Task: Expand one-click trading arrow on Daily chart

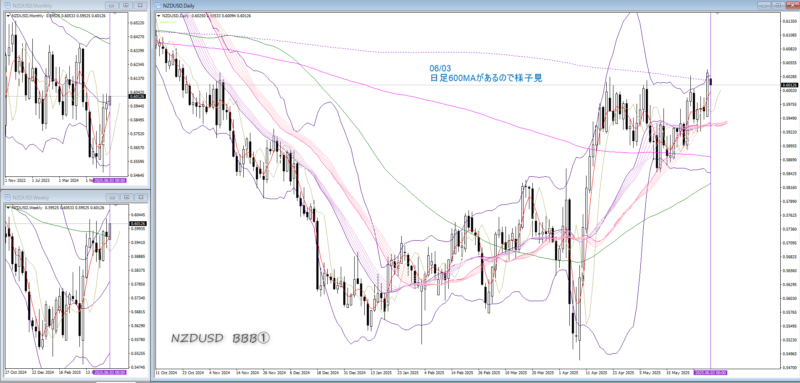Action: (x=159, y=16)
